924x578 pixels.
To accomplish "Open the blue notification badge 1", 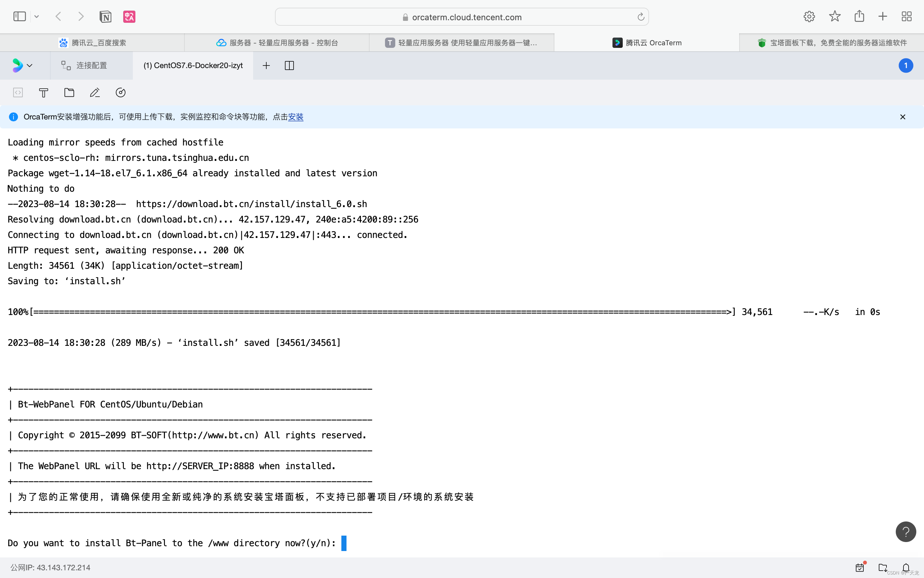I will (906, 66).
